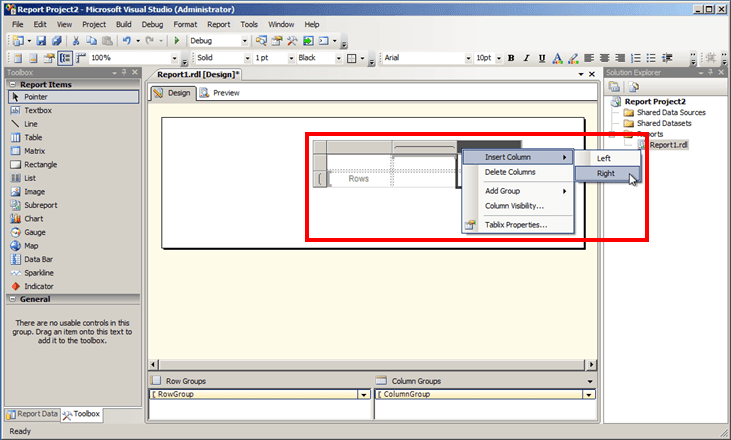Image resolution: width=731 pixels, height=440 pixels.
Task: Click the Save All icon
Action: click(57, 41)
